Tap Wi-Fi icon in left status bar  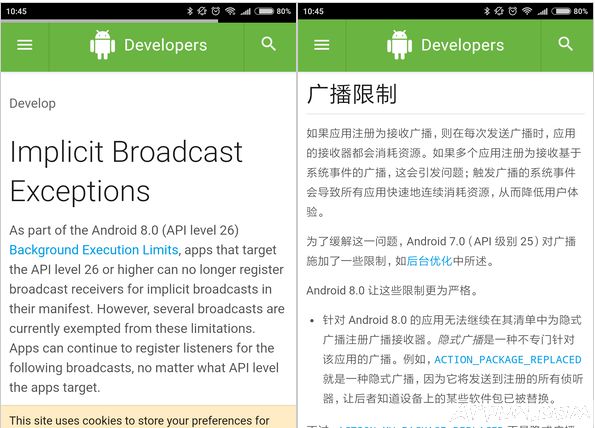[x=230, y=11]
